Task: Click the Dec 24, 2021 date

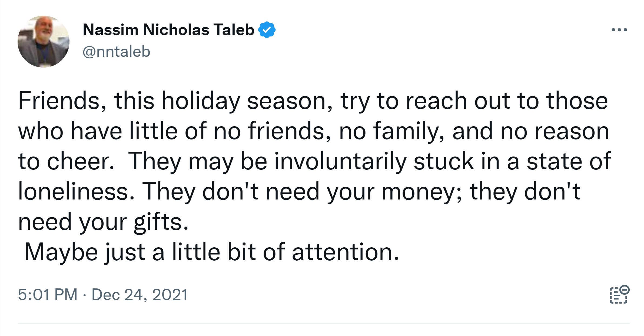Action: pyautogui.click(x=140, y=294)
